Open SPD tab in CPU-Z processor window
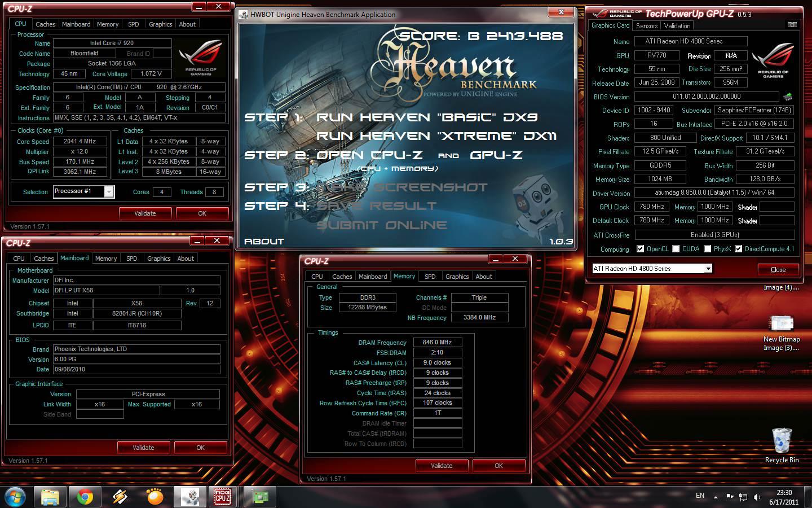The height and width of the screenshot is (508, 812). 134,24
